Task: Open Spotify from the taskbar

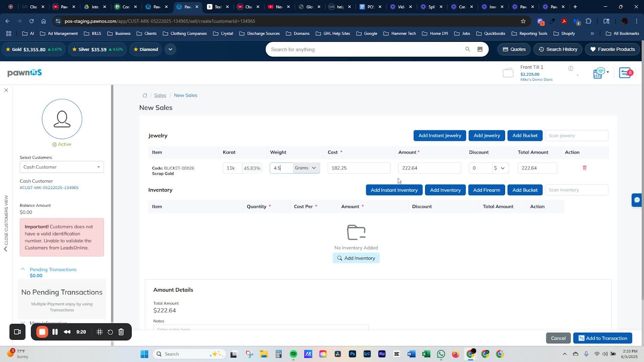Action: 293,354
